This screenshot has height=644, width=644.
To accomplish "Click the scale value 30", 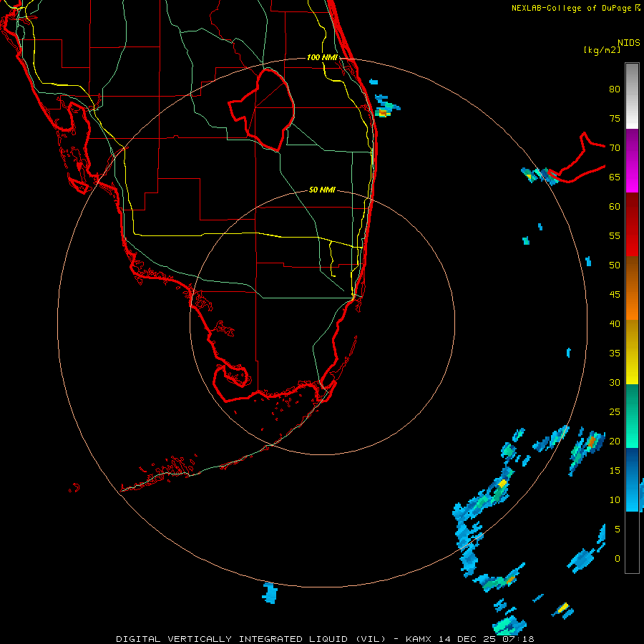I will pos(615,382).
